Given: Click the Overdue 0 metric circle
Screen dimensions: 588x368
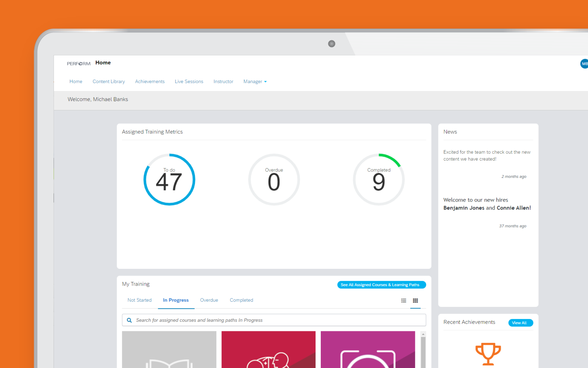Looking at the screenshot, I should (274, 180).
